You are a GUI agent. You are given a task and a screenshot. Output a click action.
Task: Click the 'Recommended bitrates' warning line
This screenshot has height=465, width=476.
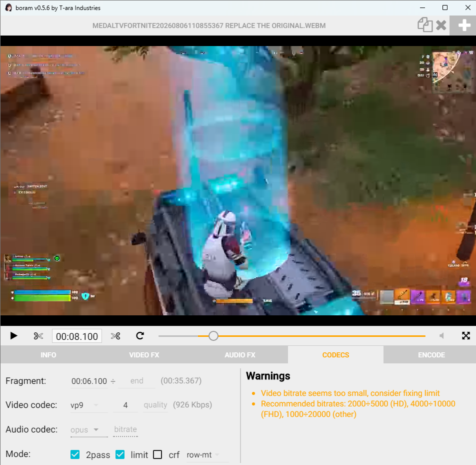[x=358, y=409]
